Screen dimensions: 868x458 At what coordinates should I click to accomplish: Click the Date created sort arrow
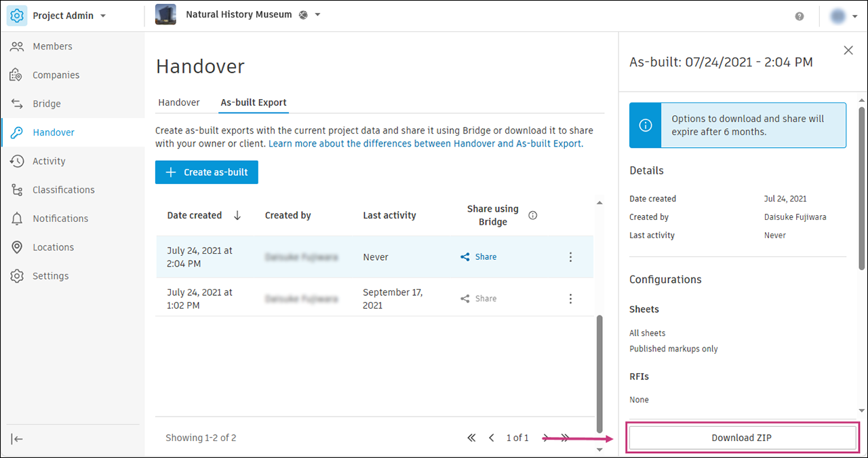pos(237,215)
